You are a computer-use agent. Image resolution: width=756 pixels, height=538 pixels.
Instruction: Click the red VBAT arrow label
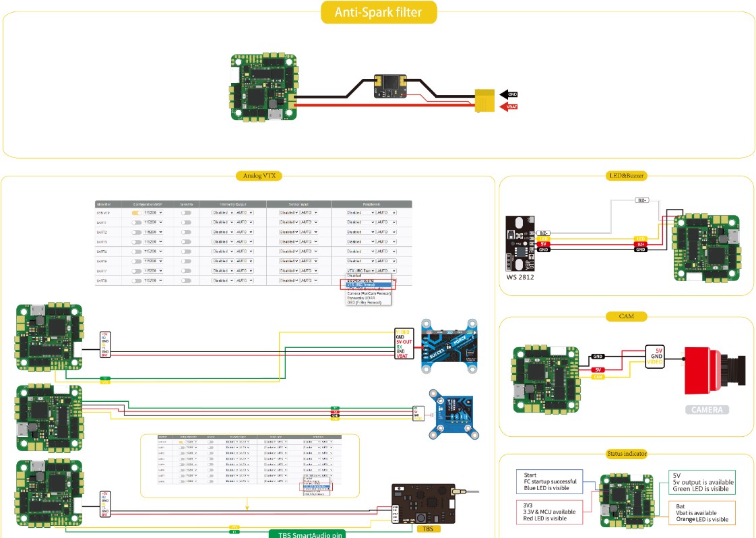[508, 107]
